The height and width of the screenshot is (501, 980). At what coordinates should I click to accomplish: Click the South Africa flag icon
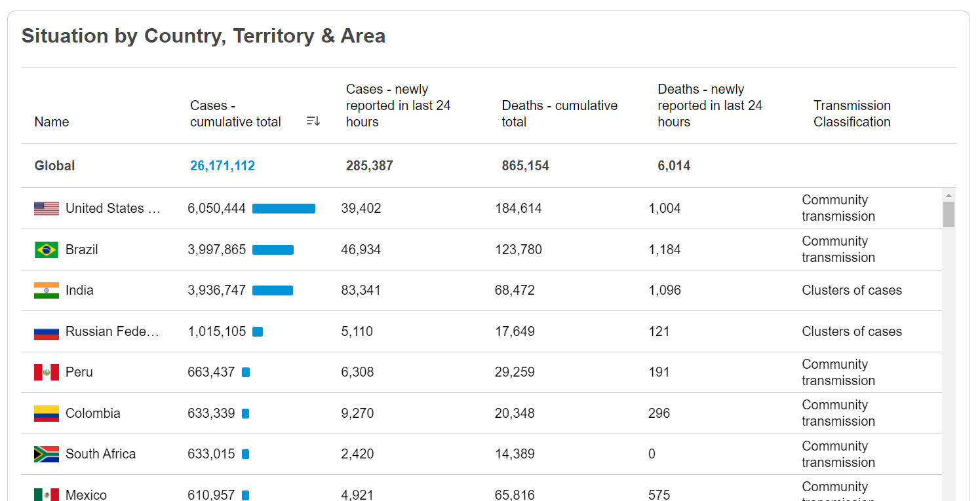47,454
